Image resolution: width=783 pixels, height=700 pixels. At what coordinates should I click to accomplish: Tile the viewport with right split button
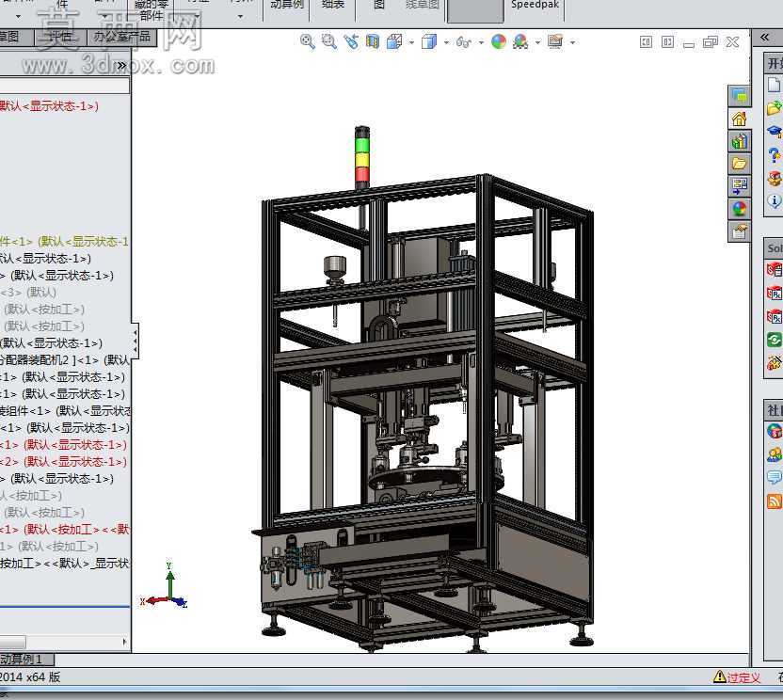pos(667,42)
